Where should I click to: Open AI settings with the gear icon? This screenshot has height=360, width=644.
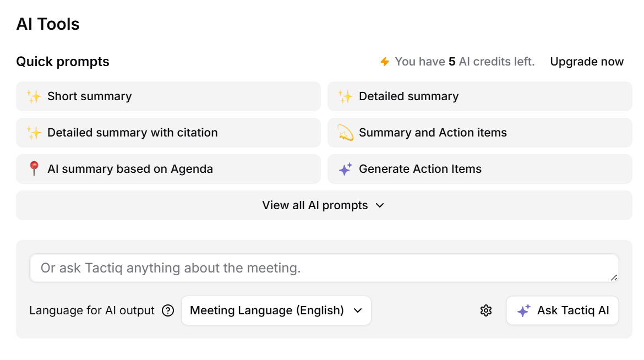(x=485, y=311)
